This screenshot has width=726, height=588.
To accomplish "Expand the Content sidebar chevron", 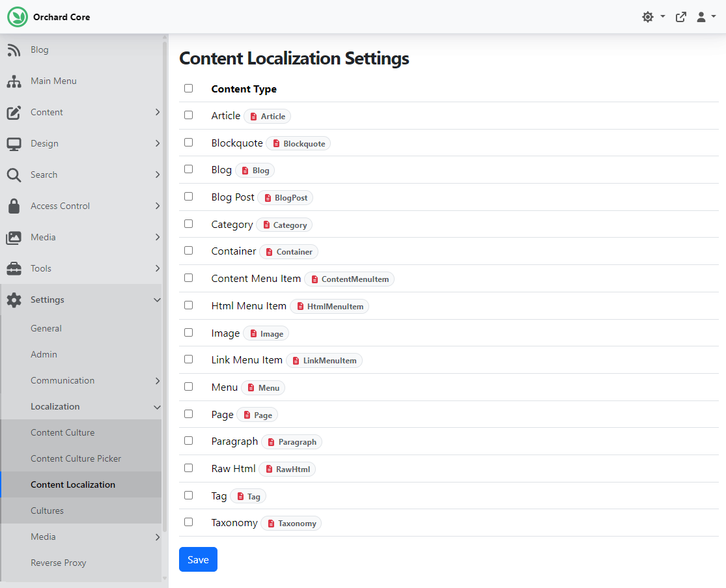I will click(158, 113).
